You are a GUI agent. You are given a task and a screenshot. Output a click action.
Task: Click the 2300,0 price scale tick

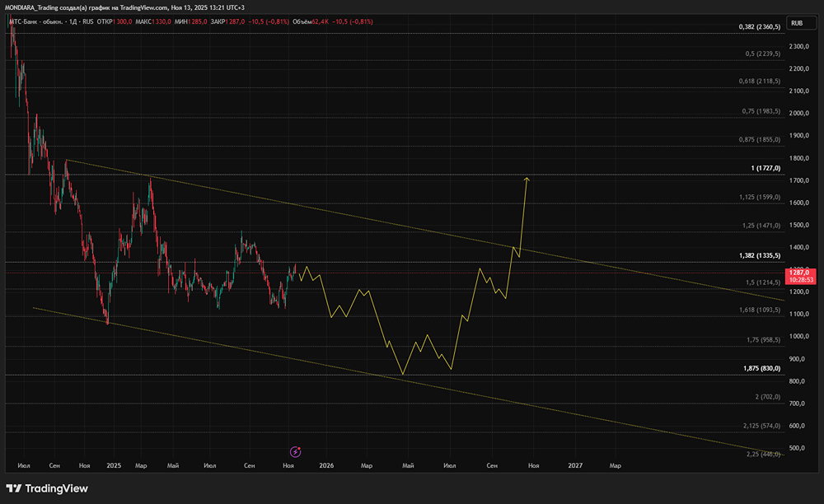[798, 46]
